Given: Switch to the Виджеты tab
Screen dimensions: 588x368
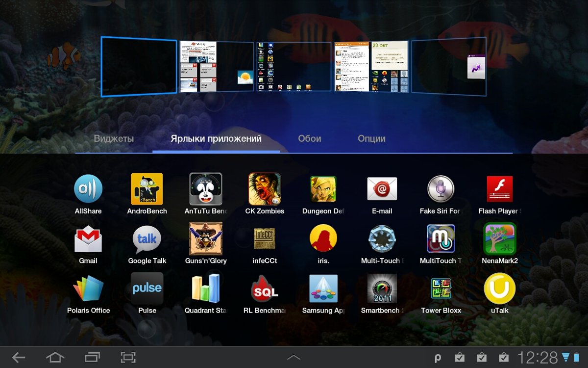Looking at the screenshot, I should point(114,139).
